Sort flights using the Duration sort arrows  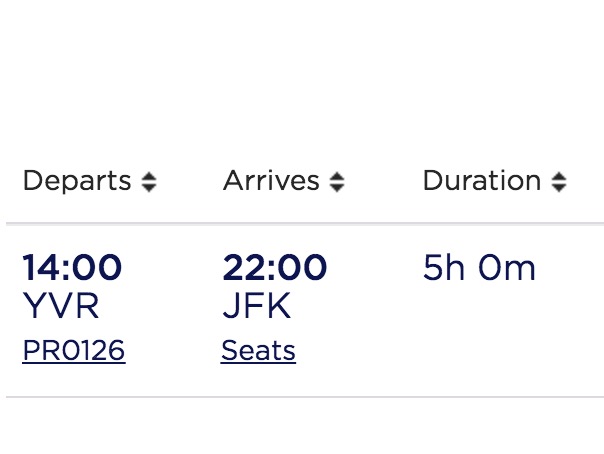559,182
